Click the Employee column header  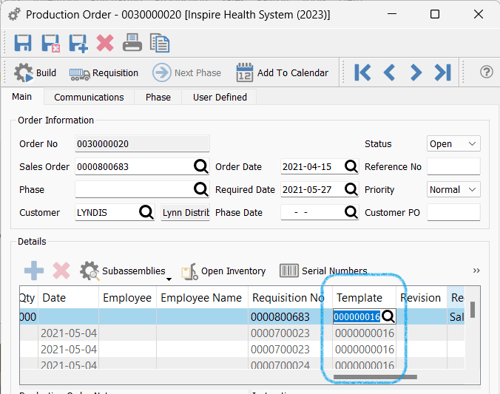click(127, 298)
